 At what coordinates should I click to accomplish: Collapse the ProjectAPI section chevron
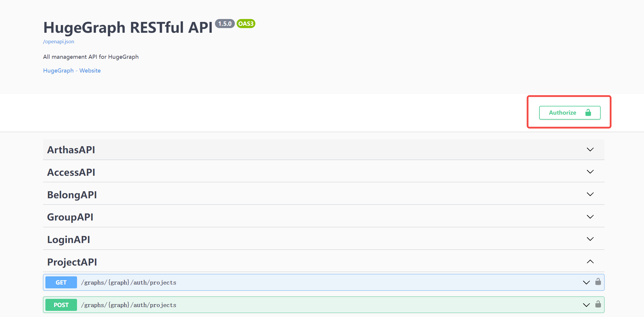[x=590, y=261]
